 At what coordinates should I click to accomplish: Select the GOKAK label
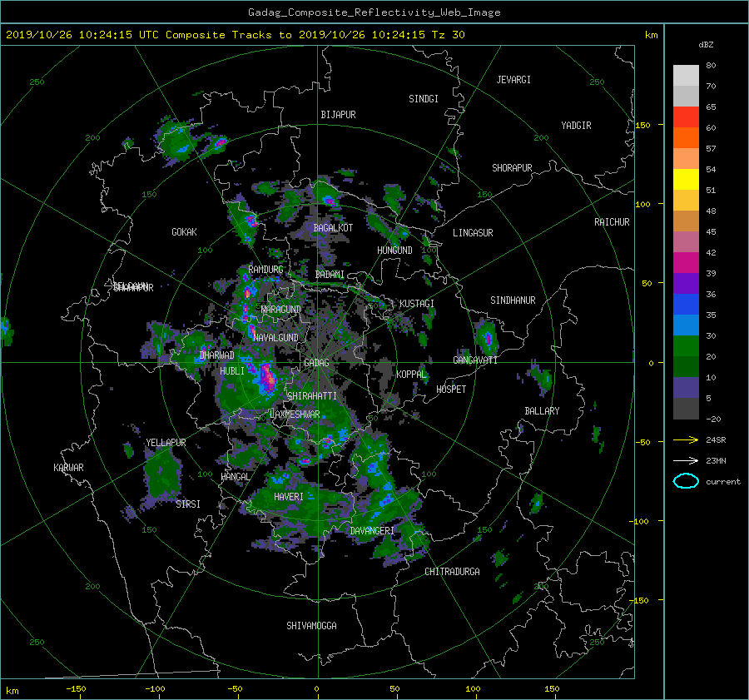pos(185,232)
